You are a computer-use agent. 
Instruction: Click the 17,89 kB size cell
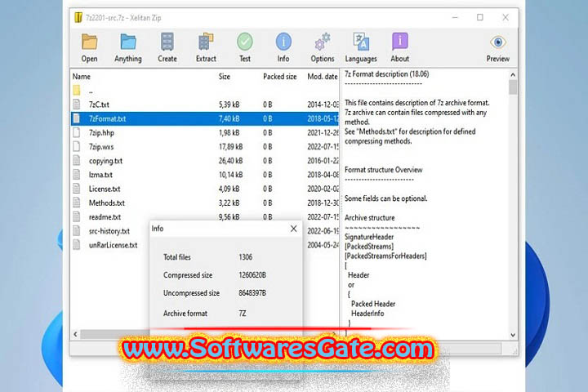(230, 147)
